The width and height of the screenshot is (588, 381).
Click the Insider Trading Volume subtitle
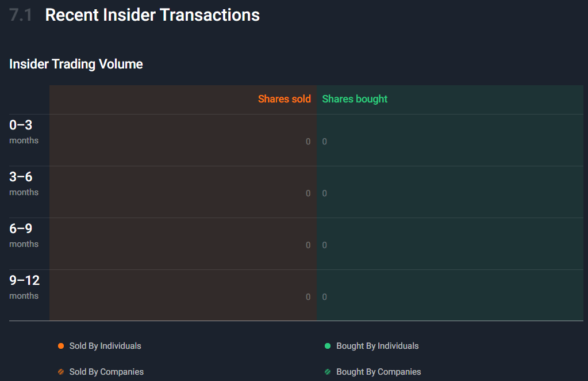coord(76,64)
